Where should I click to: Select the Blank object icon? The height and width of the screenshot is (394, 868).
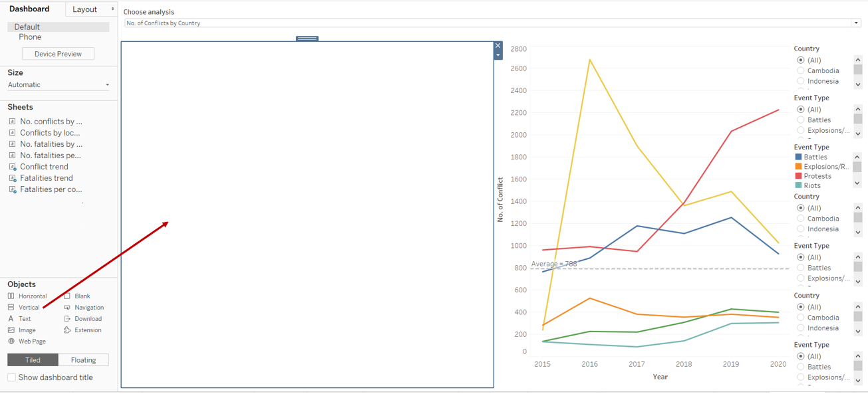67,296
